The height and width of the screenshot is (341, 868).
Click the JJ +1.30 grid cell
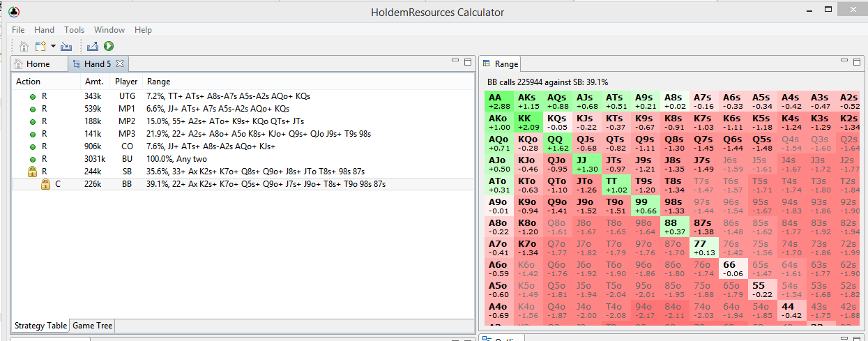tap(586, 164)
